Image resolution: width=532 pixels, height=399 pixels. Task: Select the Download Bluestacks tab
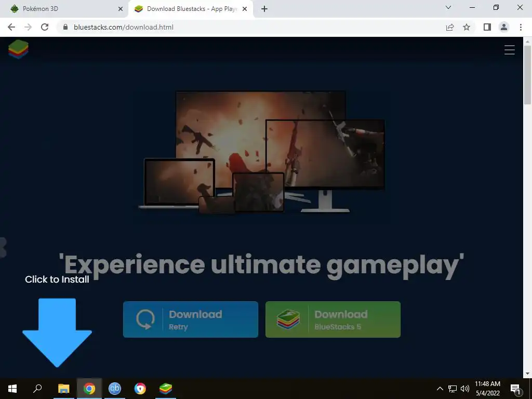[191, 9]
